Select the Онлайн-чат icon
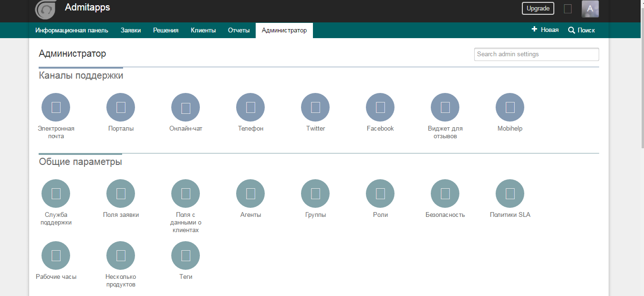Screen dimensions: 644x296 click(x=186, y=107)
